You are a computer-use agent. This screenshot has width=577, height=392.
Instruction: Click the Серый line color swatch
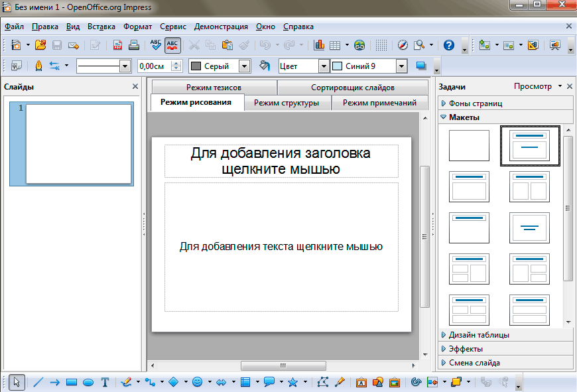coord(196,66)
